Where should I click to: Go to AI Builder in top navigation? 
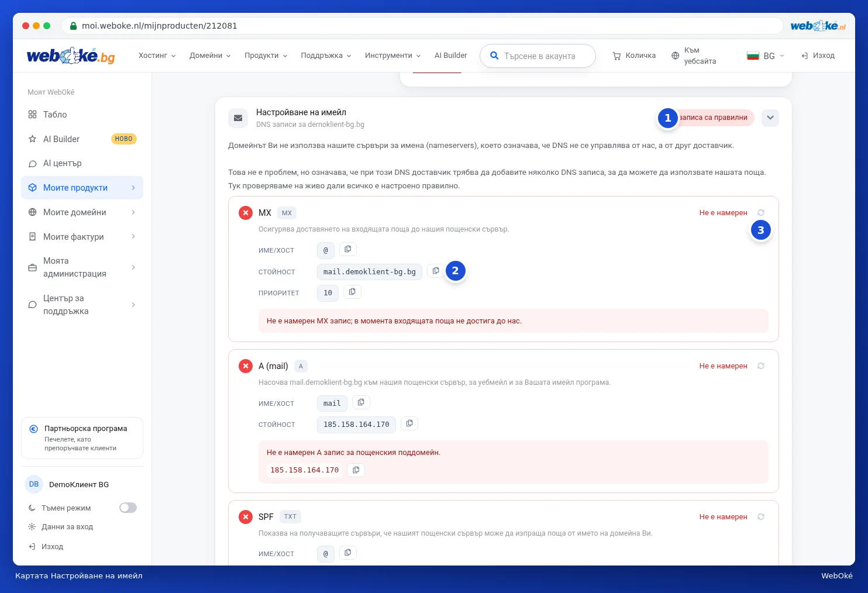pos(450,56)
